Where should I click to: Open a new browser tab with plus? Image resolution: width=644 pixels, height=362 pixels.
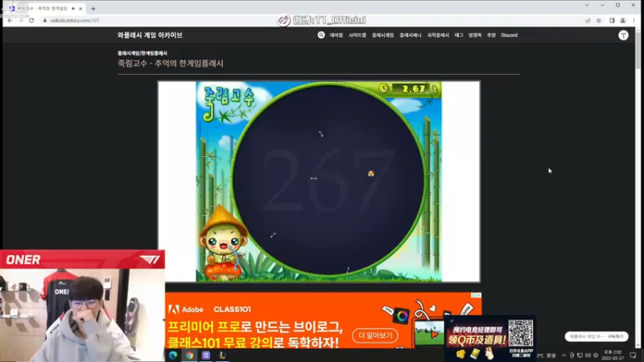pos(93,8)
